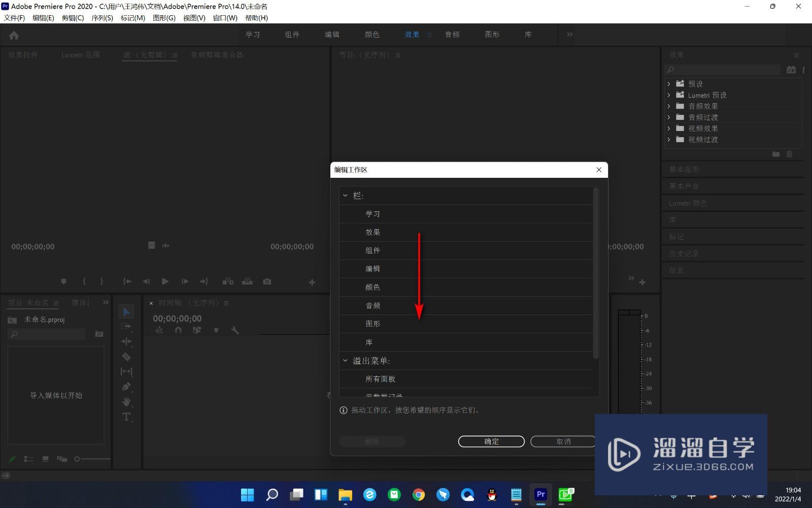Click the Overwrite button in Source monitor
The width and height of the screenshot is (812, 508).
pyautogui.click(x=247, y=281)
